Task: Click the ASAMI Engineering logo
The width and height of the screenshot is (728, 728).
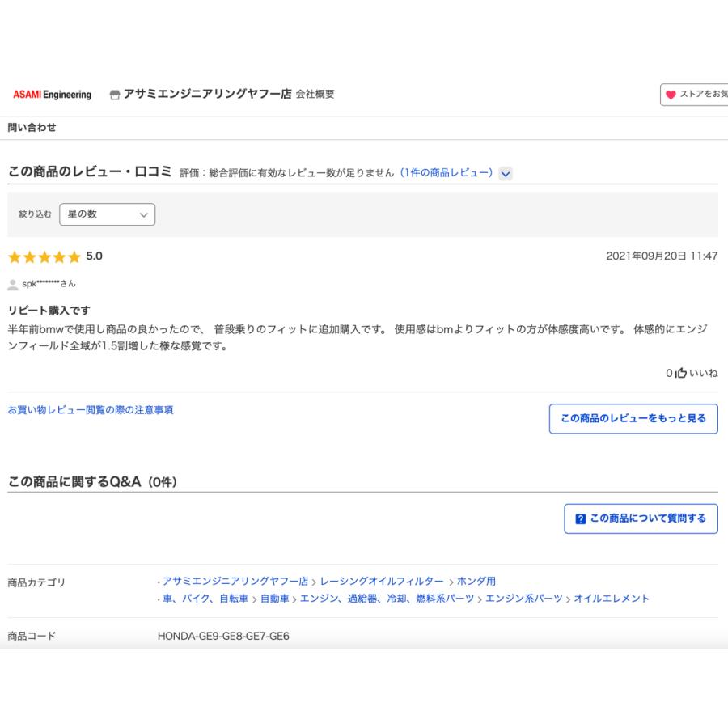Action: click(x=50, y=95)
